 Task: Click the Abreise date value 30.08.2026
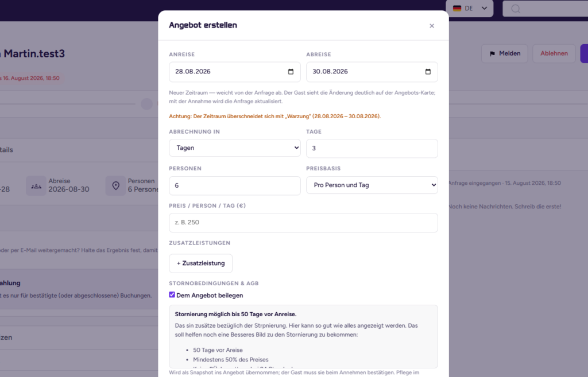click(330, 72)
